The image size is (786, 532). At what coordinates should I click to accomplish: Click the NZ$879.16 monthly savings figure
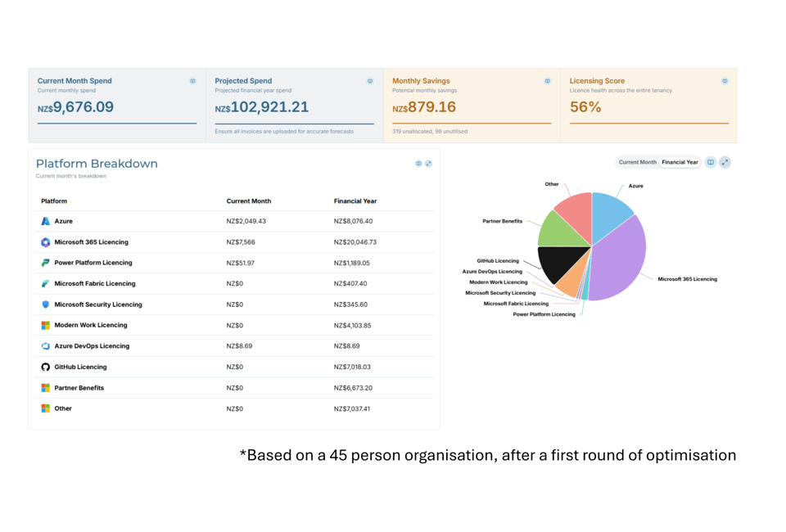pyautogui.click(x=424, y=107)
